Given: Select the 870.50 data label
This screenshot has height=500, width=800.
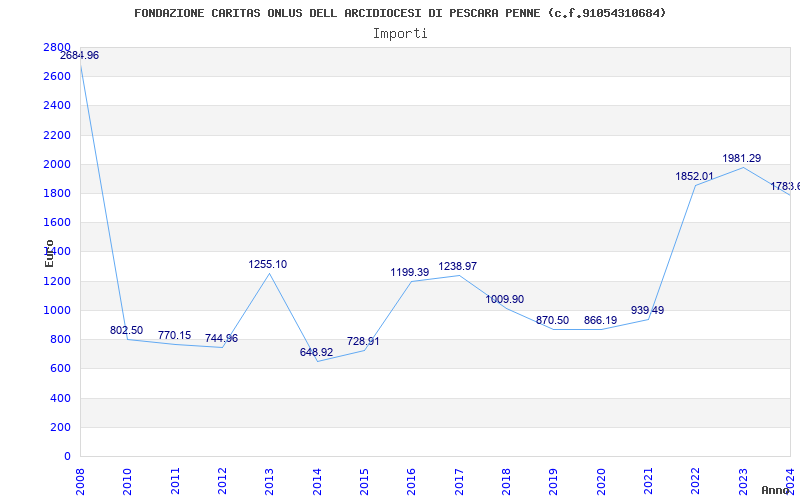Looking at the screenshot, I should [x=552, y=321].
